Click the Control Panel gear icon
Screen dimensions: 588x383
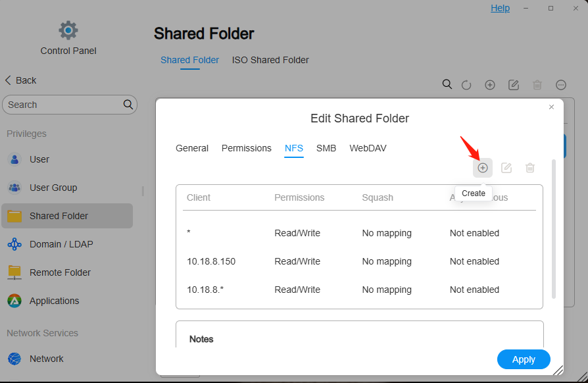point(68,30)
